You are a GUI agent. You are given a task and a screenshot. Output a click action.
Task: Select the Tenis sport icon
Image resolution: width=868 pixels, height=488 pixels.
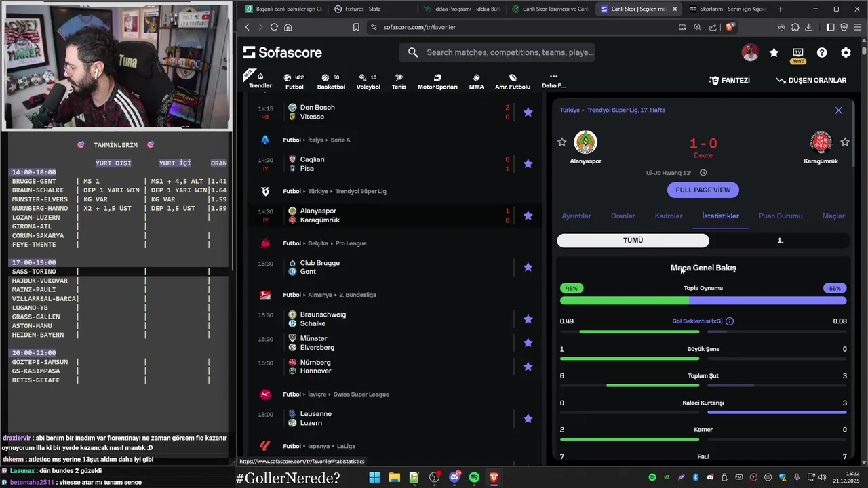tap(399, 81)
